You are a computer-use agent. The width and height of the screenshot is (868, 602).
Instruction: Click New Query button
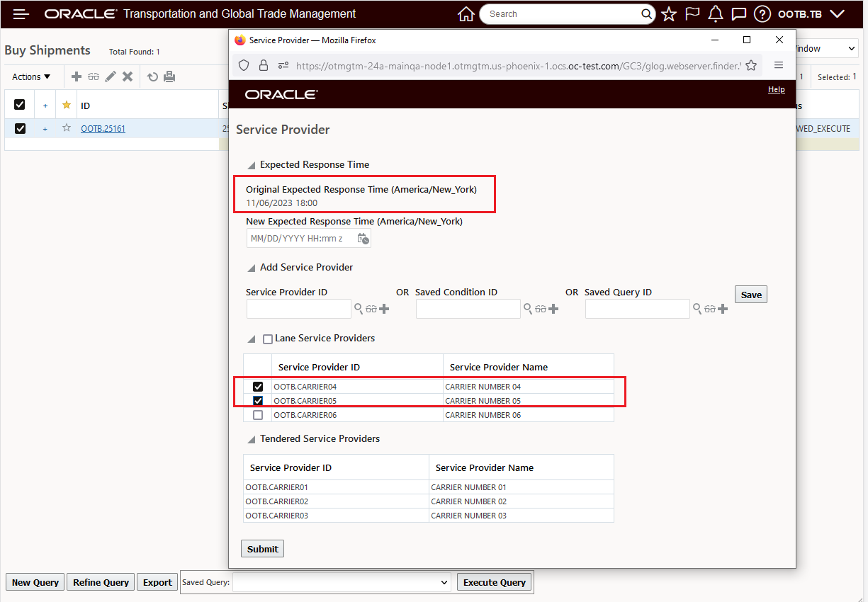point(35,582)
